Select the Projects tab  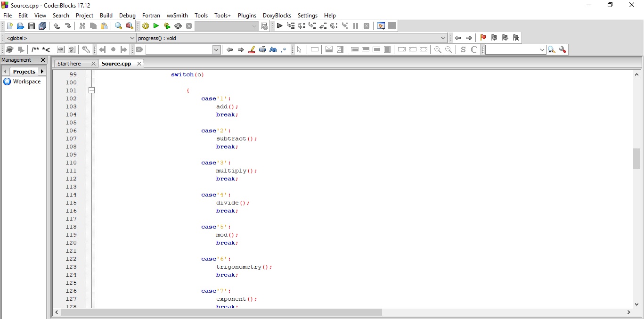coord(24,72)
